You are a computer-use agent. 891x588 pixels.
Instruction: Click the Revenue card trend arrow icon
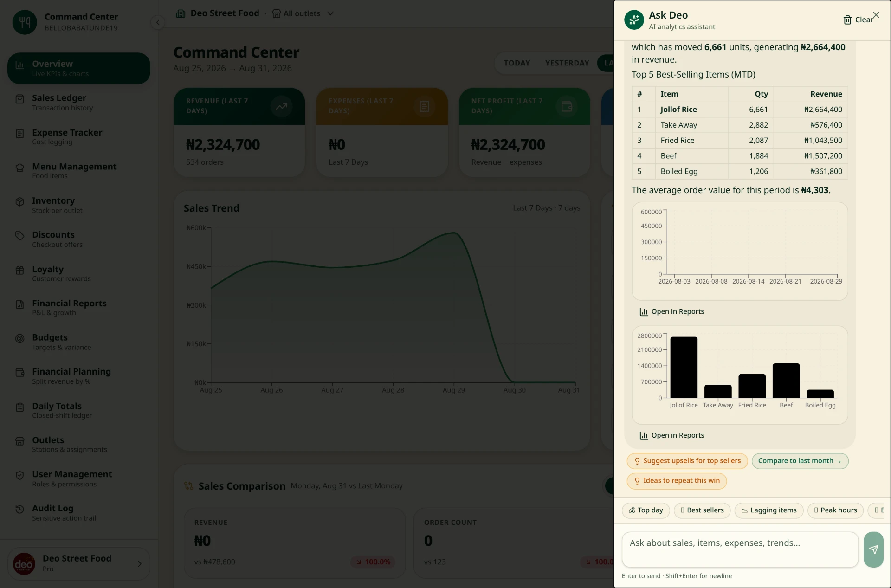[x=281, y=106]
